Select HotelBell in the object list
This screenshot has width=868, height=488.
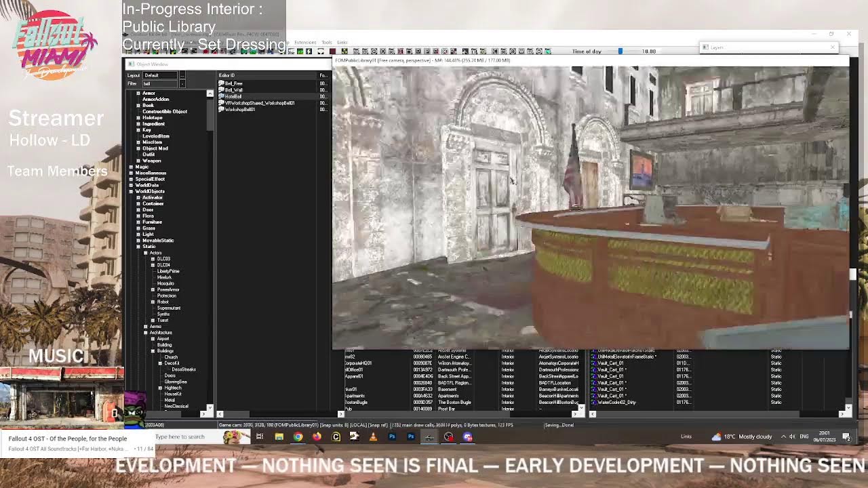[x=234, y=96]
